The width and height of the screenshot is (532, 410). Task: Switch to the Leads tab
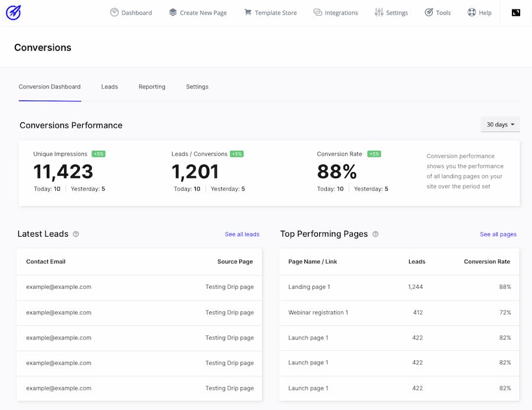(109, 86)
